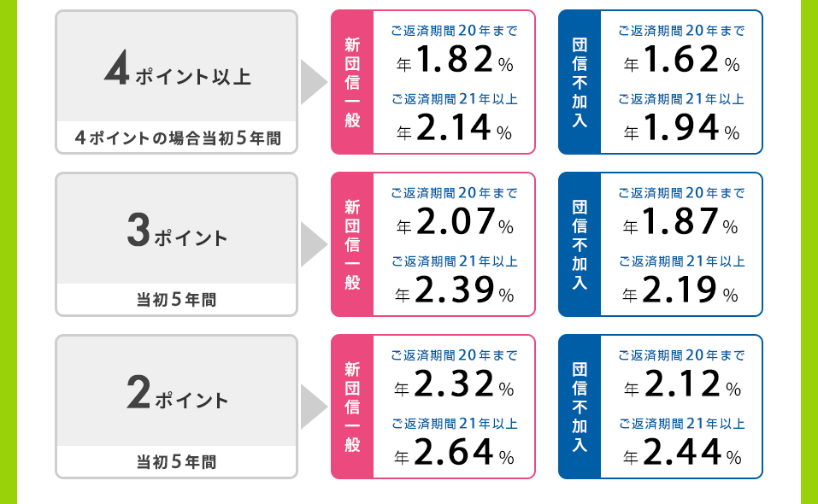This screenshot has height=504, width=818.
Task: Click the 年1.62% rate
Action: [682, 59]
